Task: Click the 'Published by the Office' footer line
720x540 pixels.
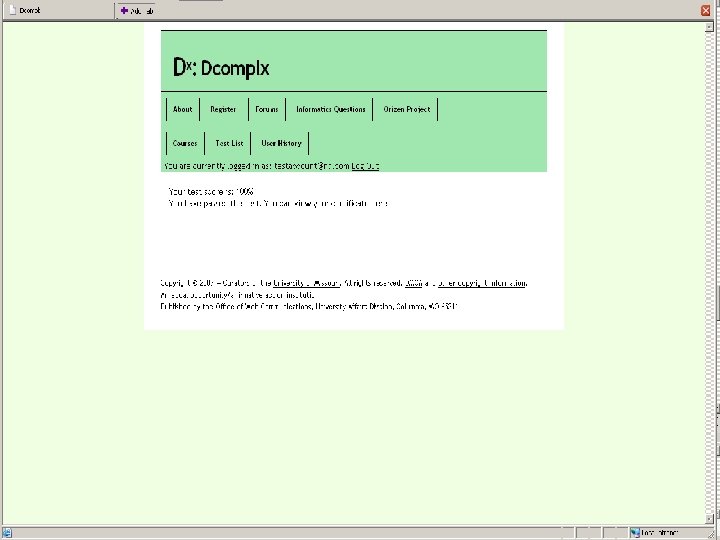Action: tap(309, 306)
